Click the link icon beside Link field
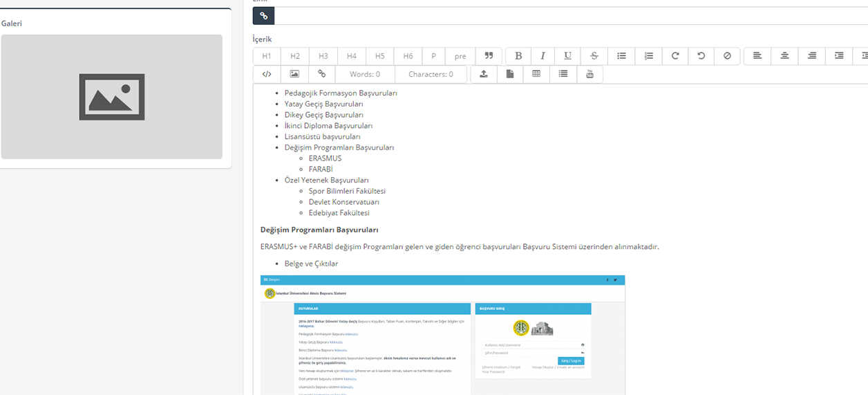 click(263, 15)
